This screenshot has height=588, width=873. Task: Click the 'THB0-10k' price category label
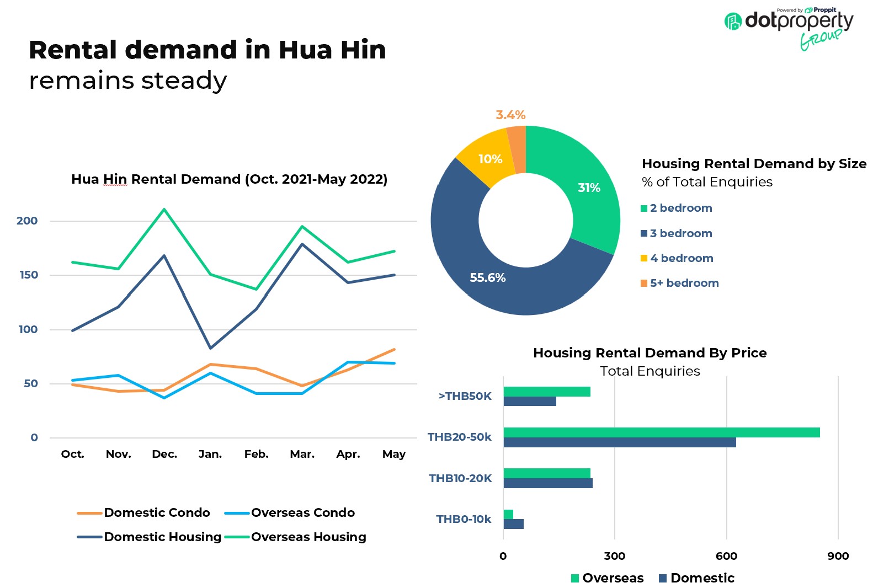[464, 519]
